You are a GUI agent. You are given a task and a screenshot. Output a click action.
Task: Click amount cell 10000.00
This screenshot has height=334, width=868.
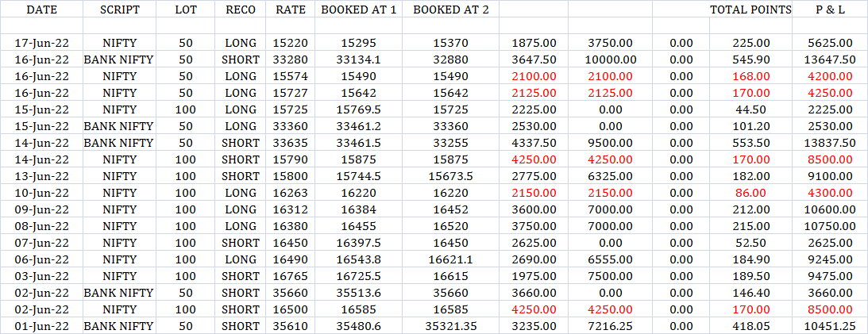pyautogui.click(x=611, y=60)
